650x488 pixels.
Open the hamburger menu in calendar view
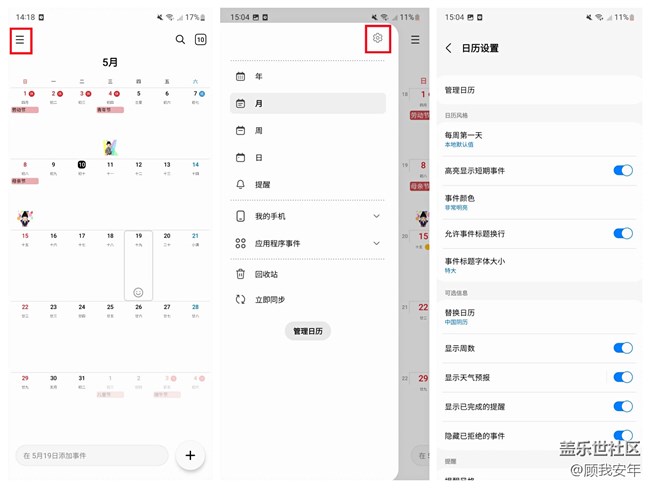click(20, 40)
